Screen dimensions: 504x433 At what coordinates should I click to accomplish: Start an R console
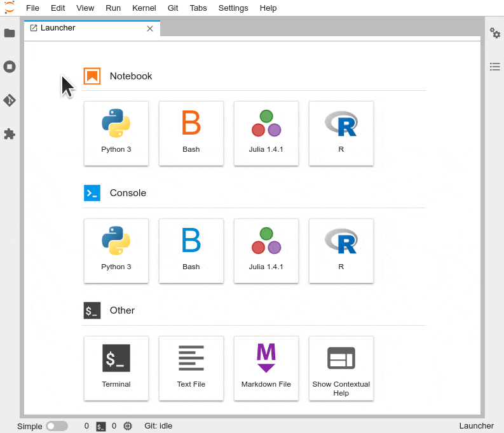[341, 251]
